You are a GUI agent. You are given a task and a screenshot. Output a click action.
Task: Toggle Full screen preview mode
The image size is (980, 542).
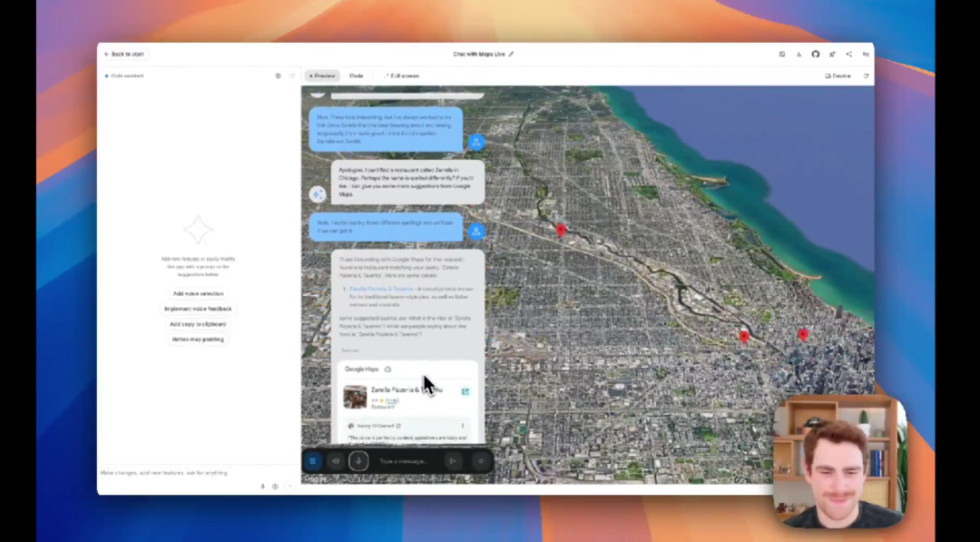tap(402, 76)
